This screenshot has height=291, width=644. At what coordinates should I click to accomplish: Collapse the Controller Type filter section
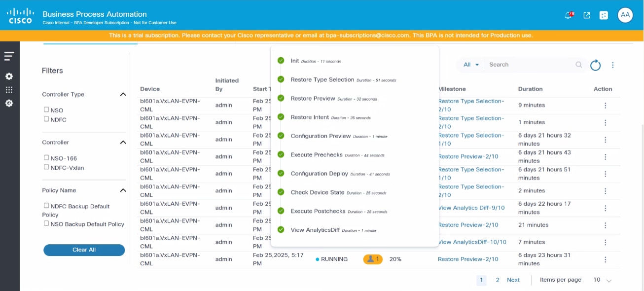[123, 94]
